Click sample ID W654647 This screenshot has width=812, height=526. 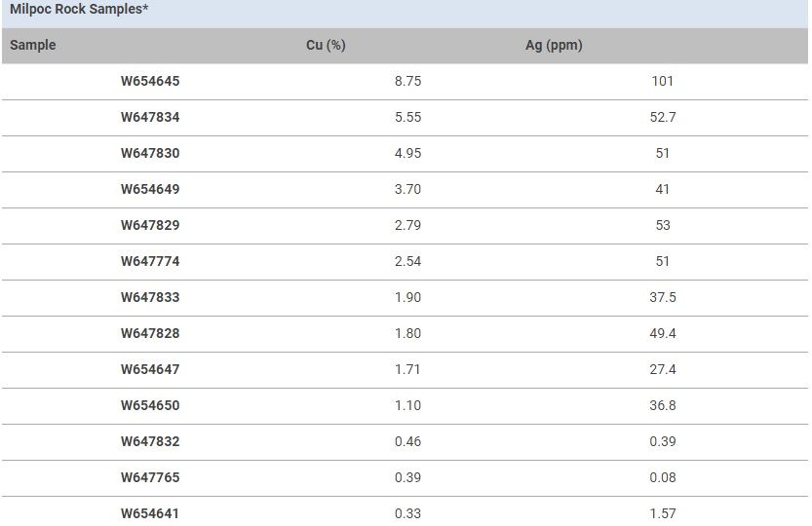point(150,369)
